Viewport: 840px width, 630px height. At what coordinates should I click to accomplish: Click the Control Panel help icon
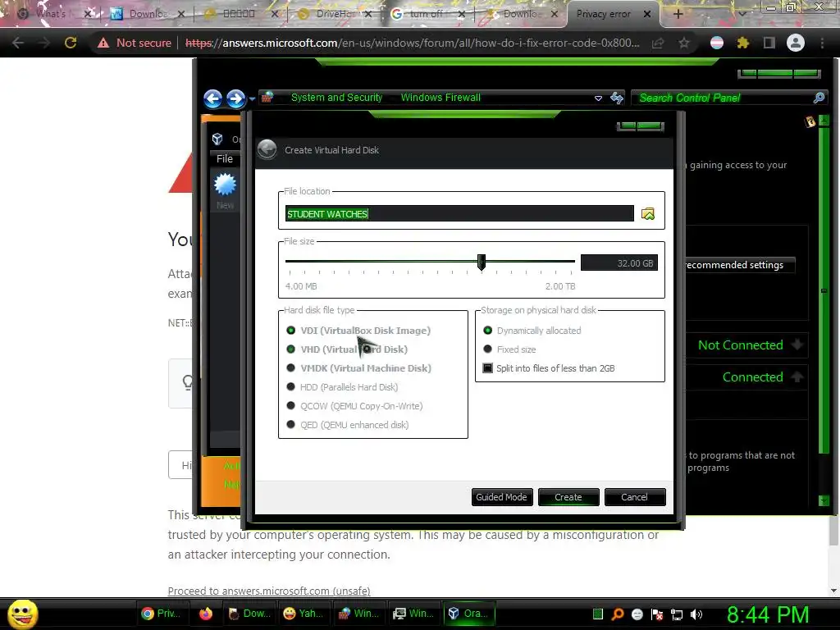[x=810, y=121]
